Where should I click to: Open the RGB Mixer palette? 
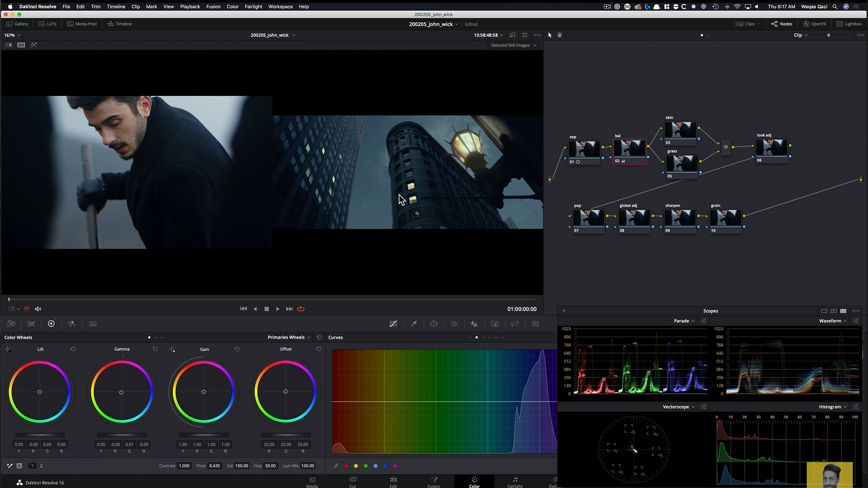pos(71,324)
